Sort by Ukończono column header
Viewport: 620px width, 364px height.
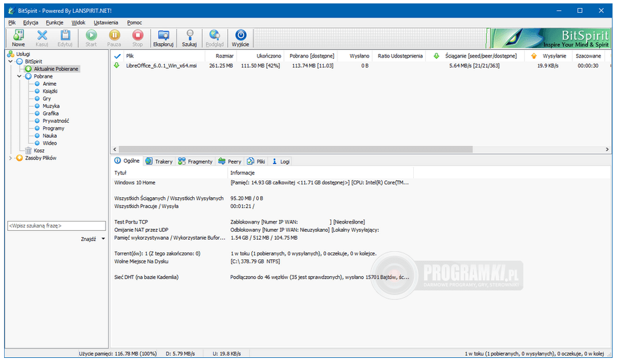click(x=260, y=56)
